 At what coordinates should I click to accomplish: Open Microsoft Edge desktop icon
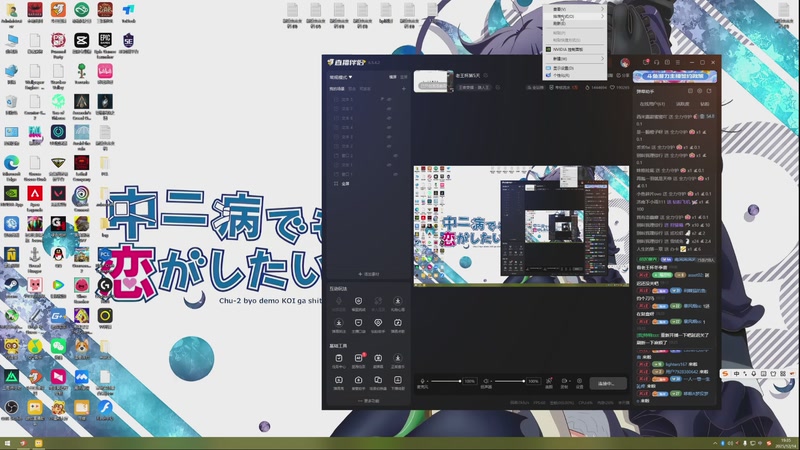pos(11,167)
